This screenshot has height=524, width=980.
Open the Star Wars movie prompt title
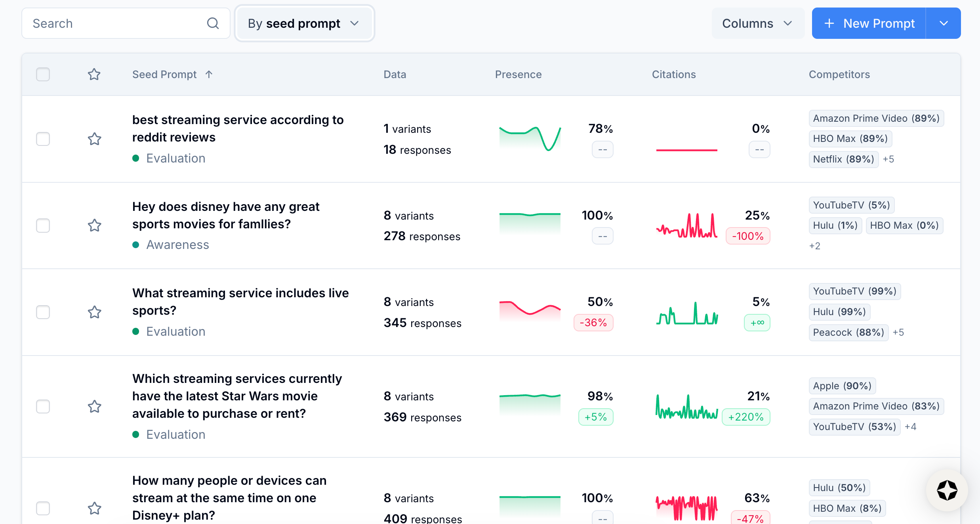(x=237, y=396)
